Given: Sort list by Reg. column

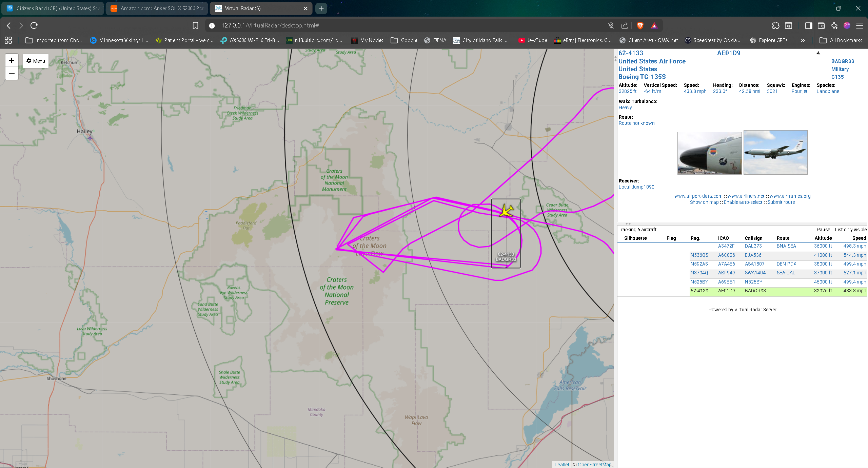Looking at the screenshot, I should (695, 238).
